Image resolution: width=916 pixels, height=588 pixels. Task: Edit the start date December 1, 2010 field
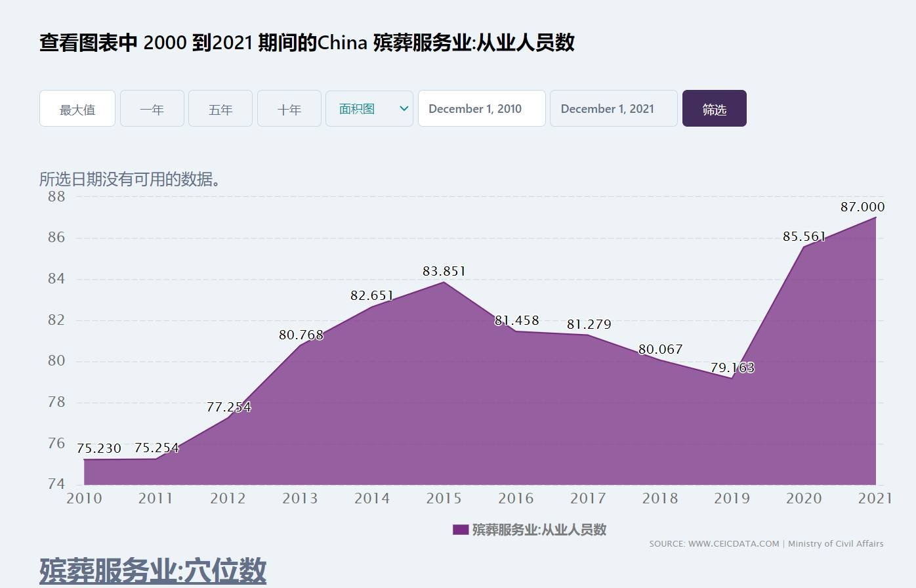point(482,109)
